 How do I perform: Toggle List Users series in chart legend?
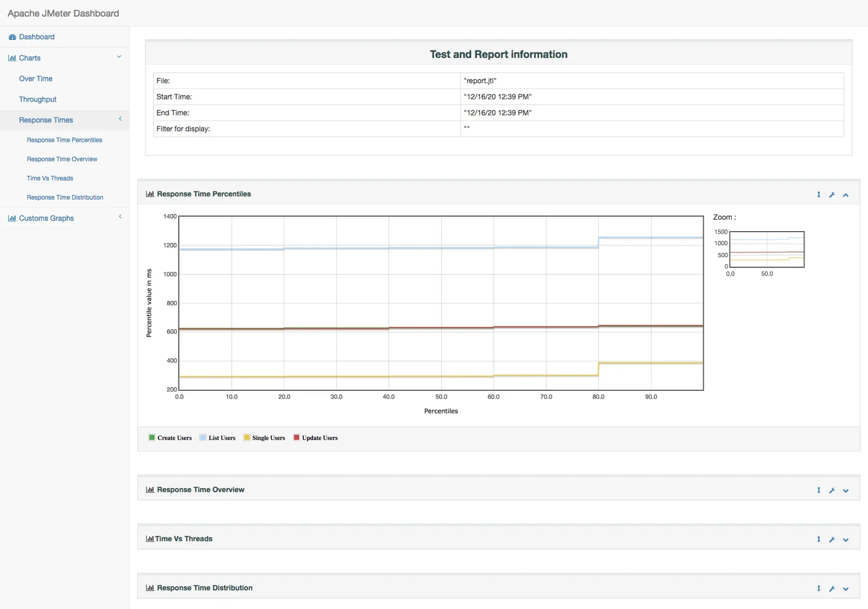(x=218, y=438)
